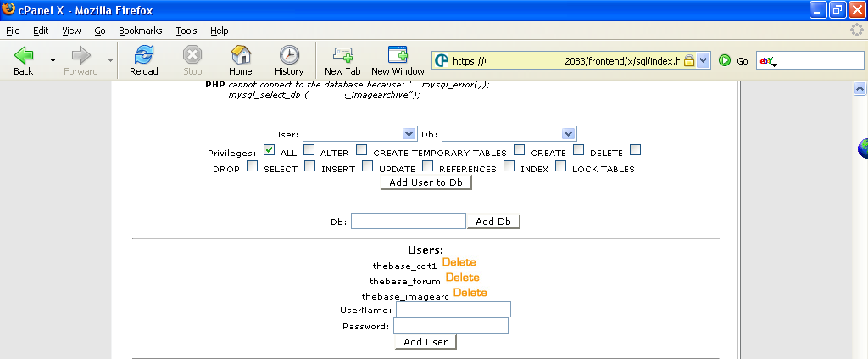868x359 pixels.
Task: Check the ALTER privilege checkbox
Action: pyautogui.click(x=309, y=149)
